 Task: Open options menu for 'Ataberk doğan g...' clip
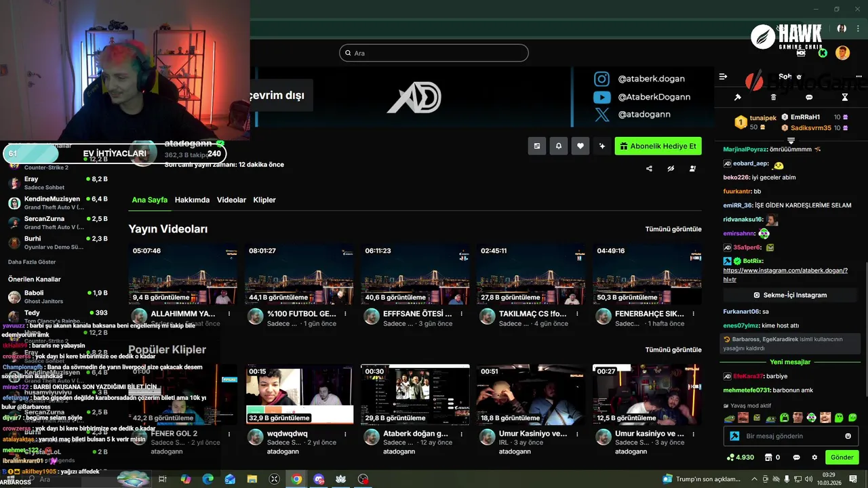coord(461,434)
